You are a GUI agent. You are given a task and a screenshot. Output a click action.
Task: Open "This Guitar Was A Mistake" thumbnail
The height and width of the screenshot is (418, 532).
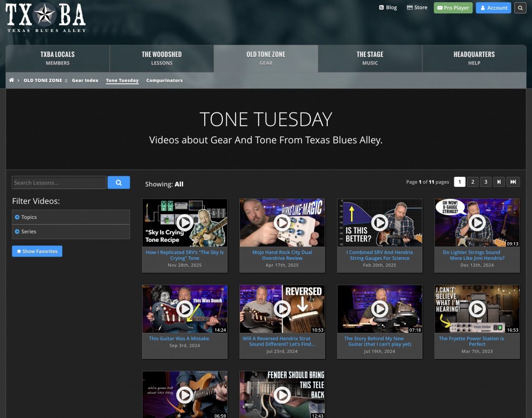click(185, 309)
